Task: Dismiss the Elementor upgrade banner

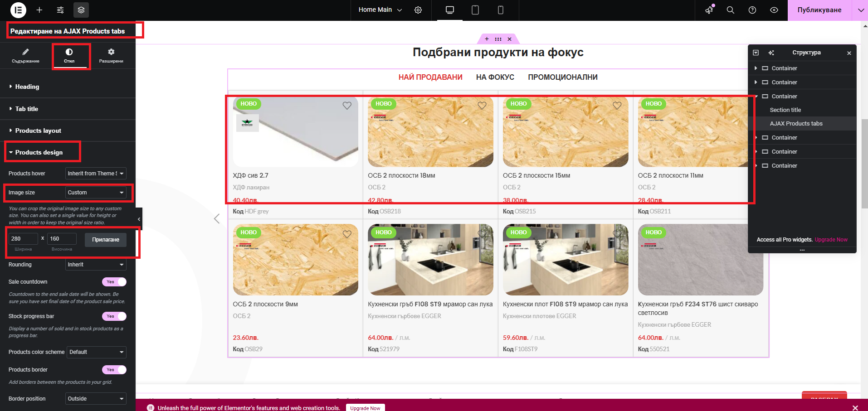Action: (855, 408)
